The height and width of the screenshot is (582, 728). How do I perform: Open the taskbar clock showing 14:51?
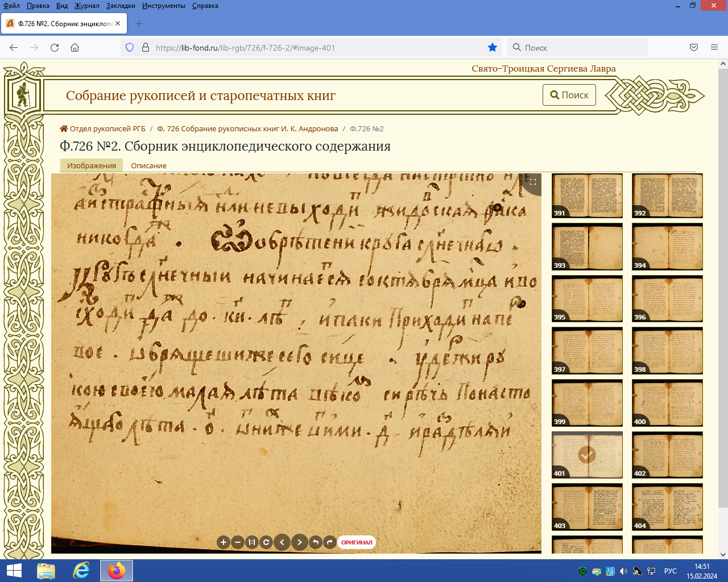click(702, 571)
